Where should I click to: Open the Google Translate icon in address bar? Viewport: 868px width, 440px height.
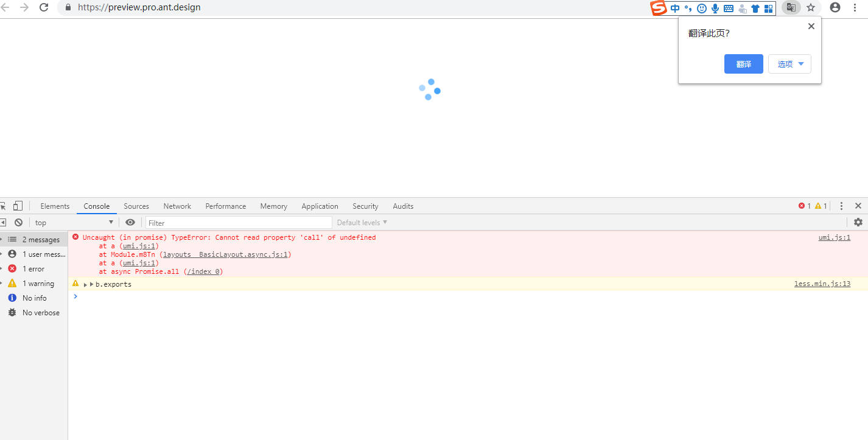(x=791, y=7)
